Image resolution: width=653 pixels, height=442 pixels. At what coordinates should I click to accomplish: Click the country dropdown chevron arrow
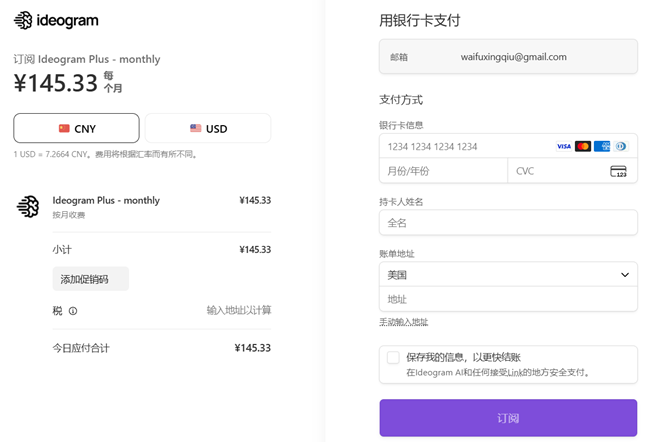[x=625, y=274]
